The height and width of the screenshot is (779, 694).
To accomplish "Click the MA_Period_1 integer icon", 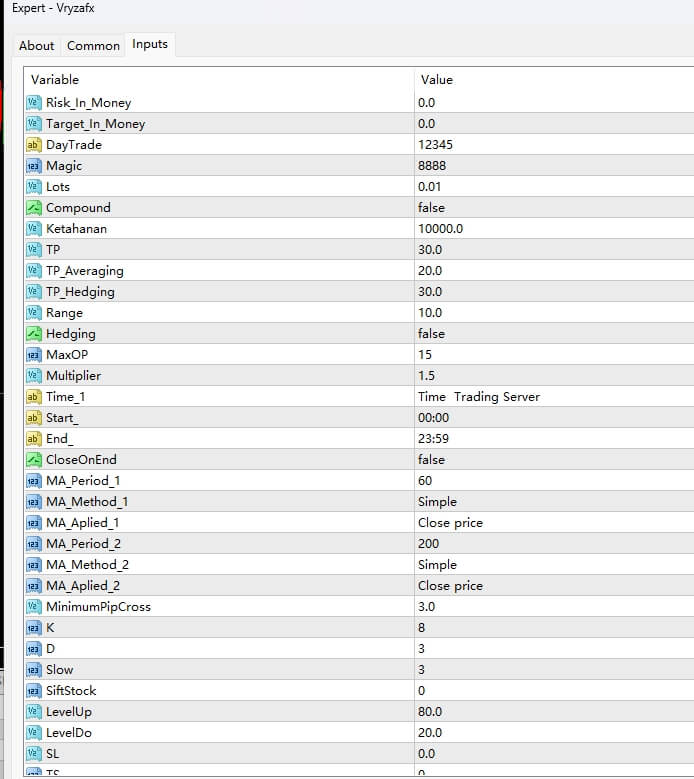I will point(33,481).
